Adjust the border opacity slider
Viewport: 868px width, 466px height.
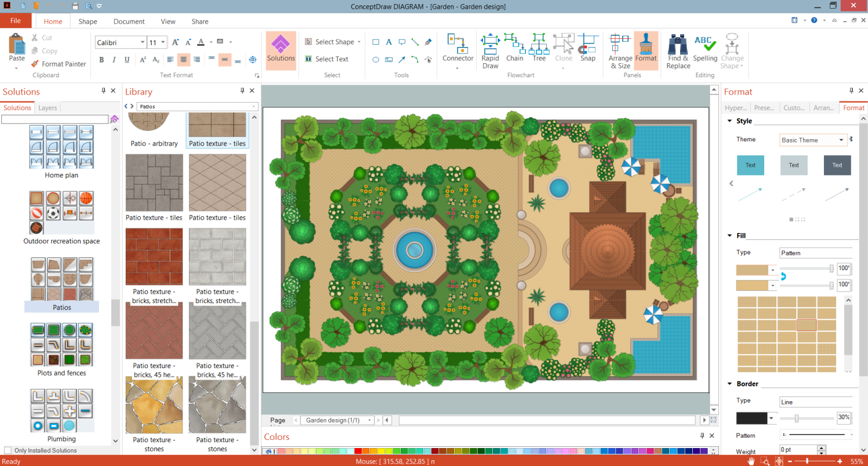click(797, 418)
